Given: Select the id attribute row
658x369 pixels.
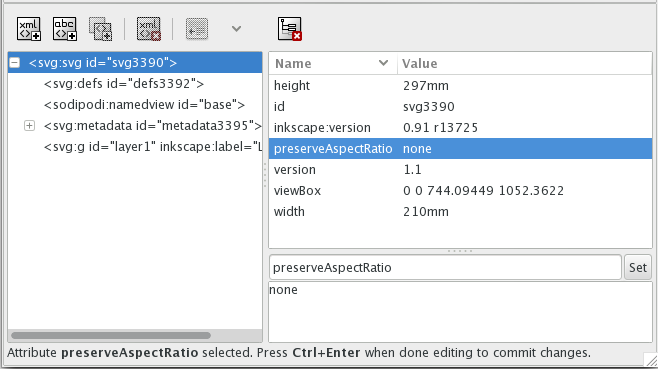Looking at the screenshot, I should tap(460, 107).
